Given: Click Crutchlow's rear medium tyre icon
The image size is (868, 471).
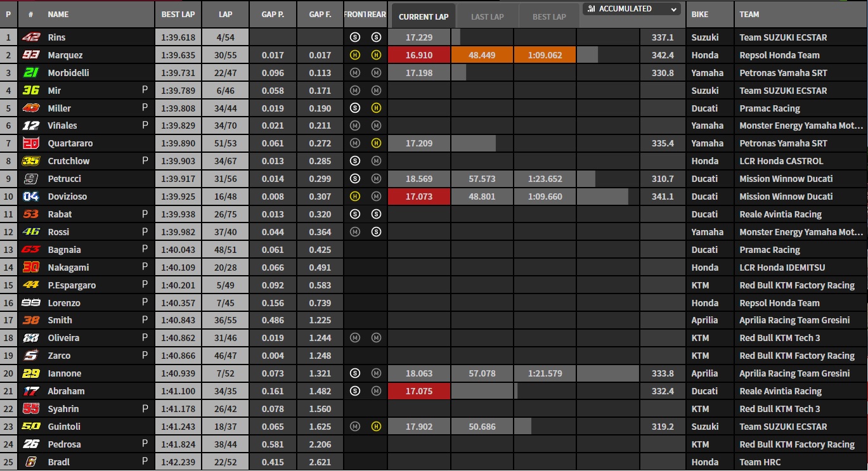Looking at the screenshot, I should pos(376,161).
